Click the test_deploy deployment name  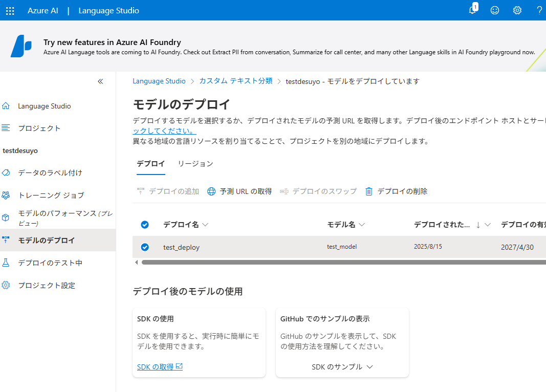[182, 247]
